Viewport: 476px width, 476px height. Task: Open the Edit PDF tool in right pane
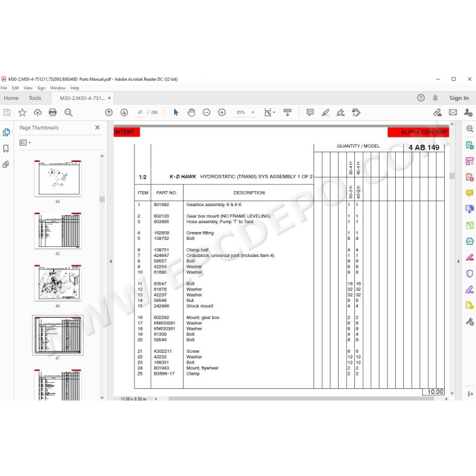(x=470, y=161)
